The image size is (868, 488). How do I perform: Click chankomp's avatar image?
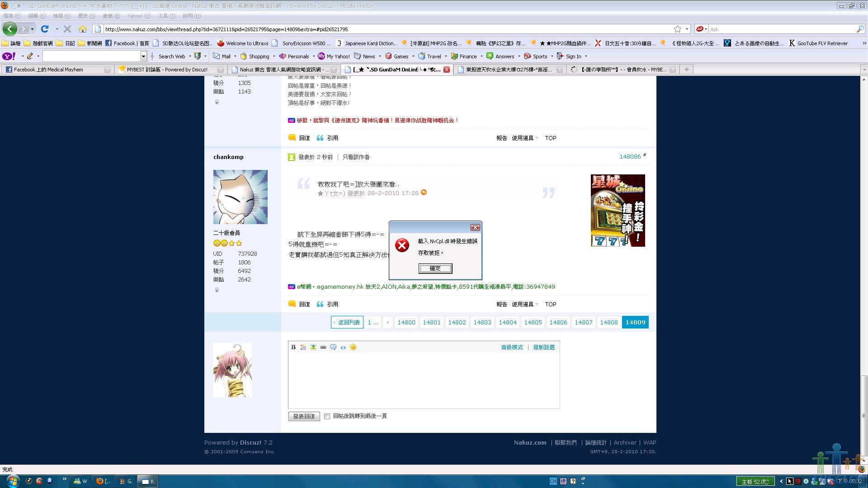point(240,197)
